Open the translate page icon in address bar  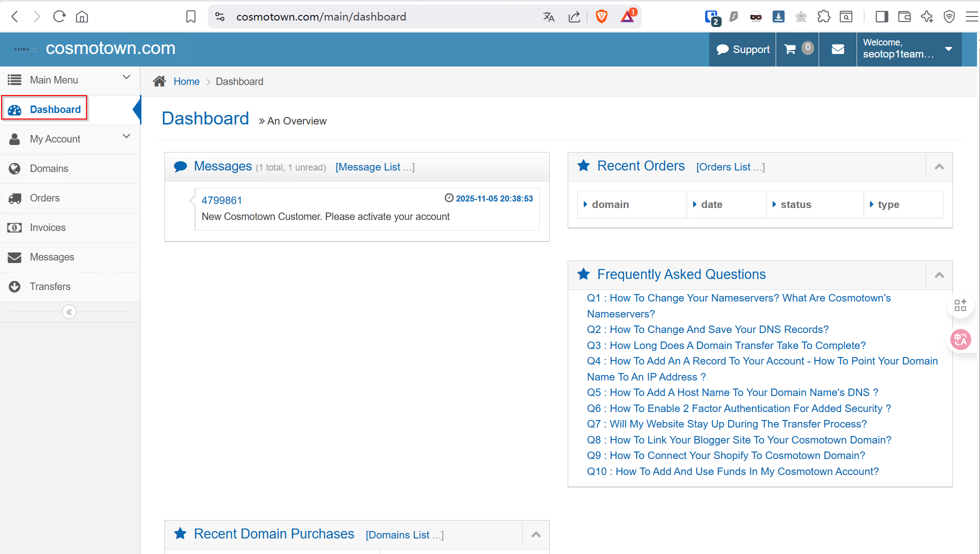click(x=549, y=16)
